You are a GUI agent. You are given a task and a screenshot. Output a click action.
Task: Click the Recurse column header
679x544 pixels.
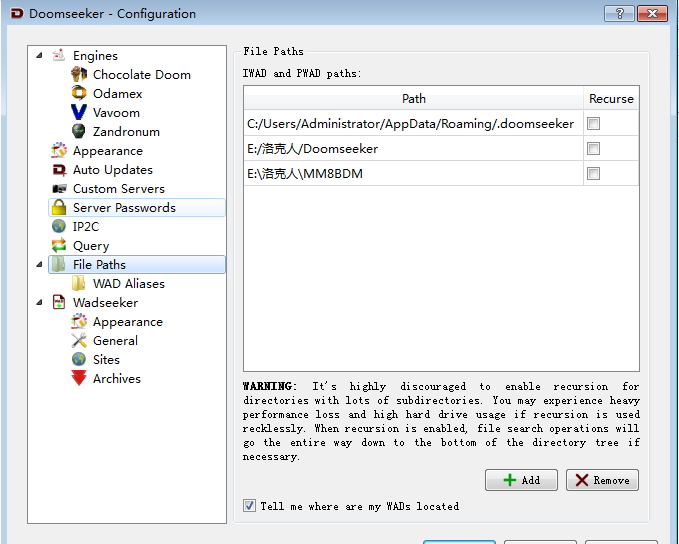pos(611,99)
